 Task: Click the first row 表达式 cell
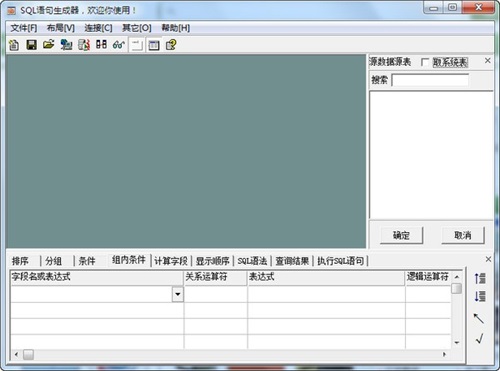[x=326, y=294]
